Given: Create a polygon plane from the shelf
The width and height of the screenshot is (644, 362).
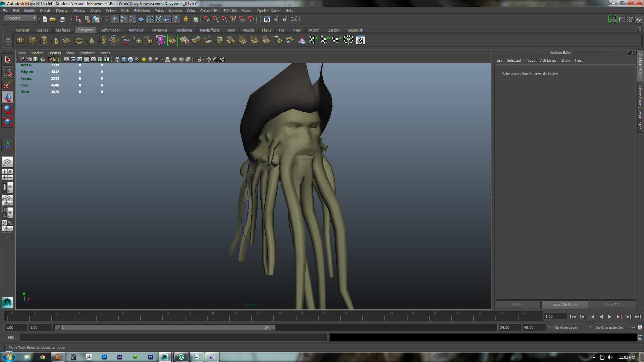Looking at the screenshot, I should [67, 40].
